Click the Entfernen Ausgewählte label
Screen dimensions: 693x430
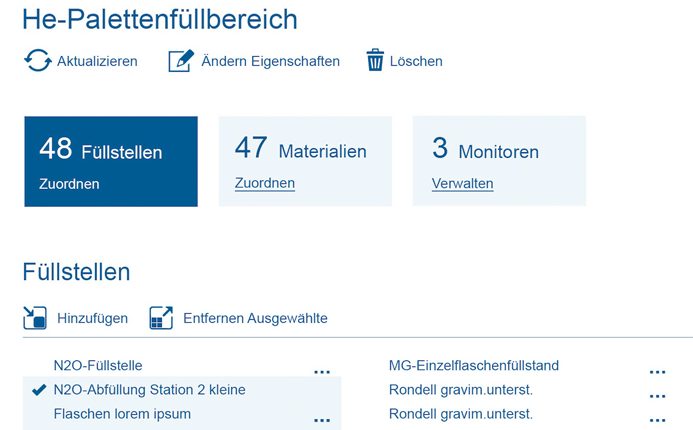[x=255, y=318]
